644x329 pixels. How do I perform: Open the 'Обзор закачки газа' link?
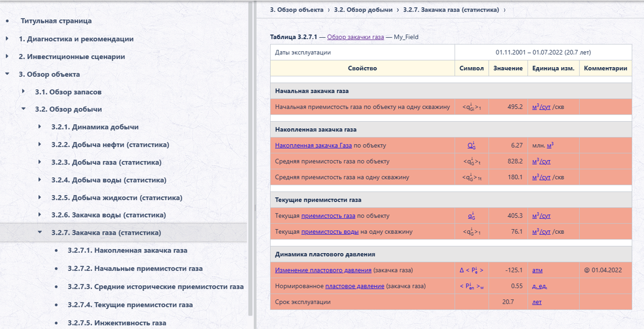(356, 37)
